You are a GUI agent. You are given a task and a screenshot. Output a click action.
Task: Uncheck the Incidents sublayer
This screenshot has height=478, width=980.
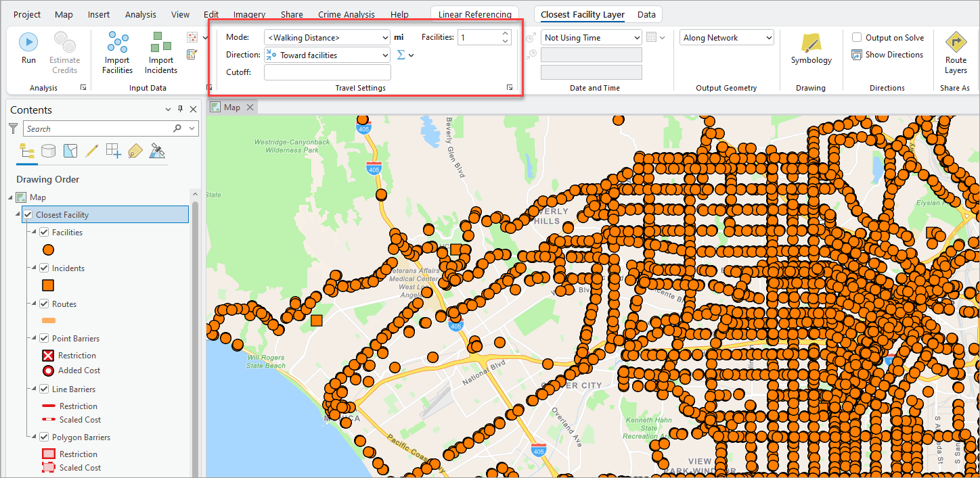(x=44, y=268)
